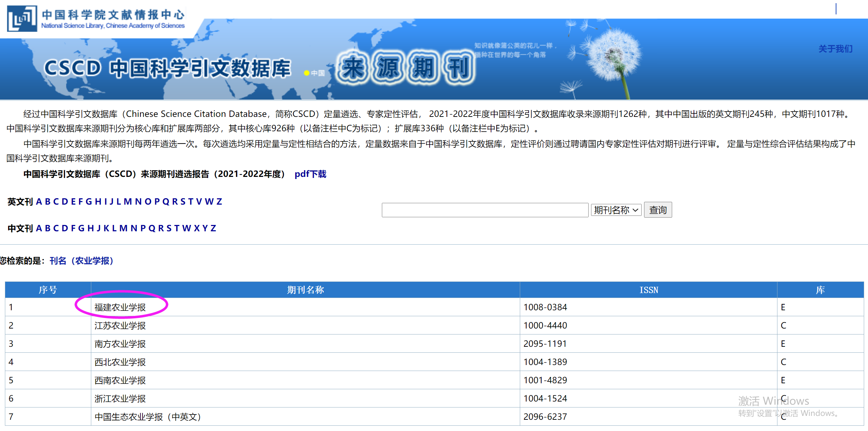868x431 pixels.
Task: Click the 刊名（农业学报） search term text
Action: coord(81,261)
